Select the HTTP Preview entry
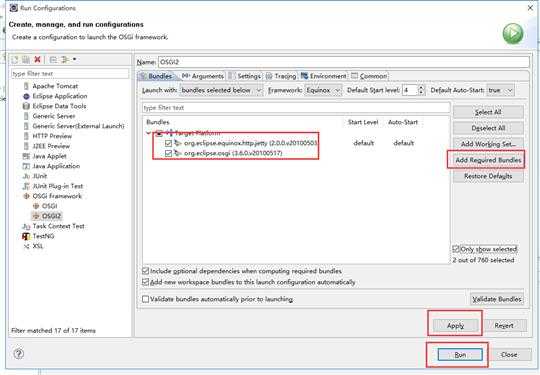 click(x=48, y=136)
